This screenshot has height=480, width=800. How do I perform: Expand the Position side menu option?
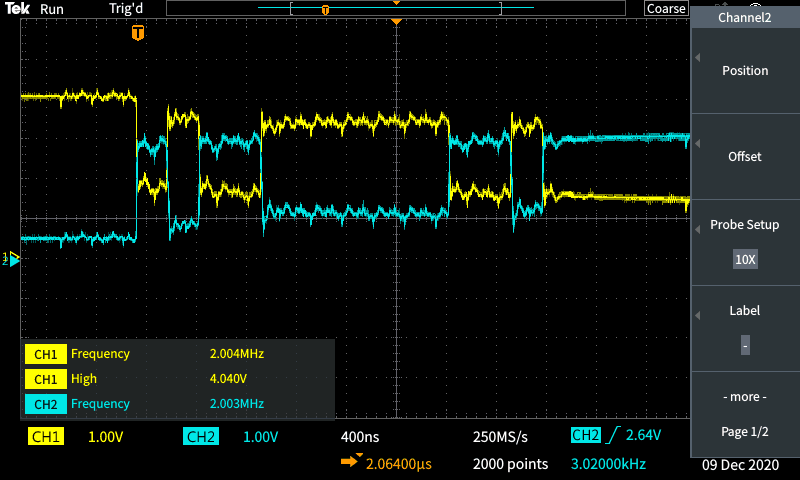745,71
